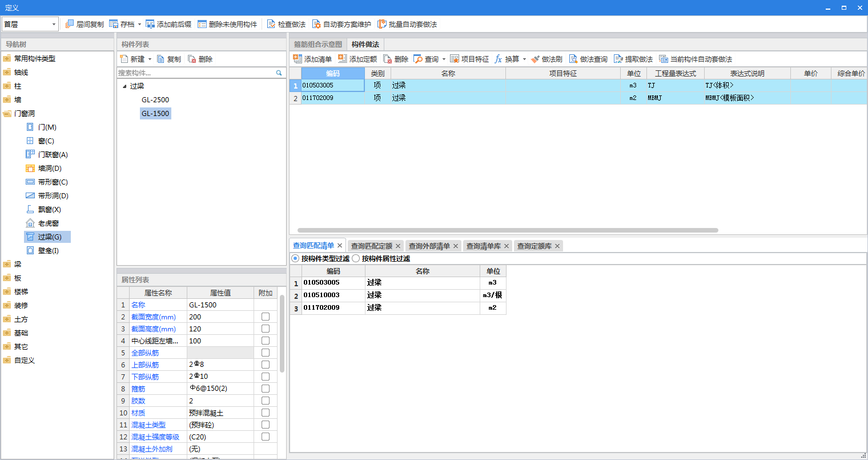
Task: Select 010510003 row in matching list
Action: (398, 295)
